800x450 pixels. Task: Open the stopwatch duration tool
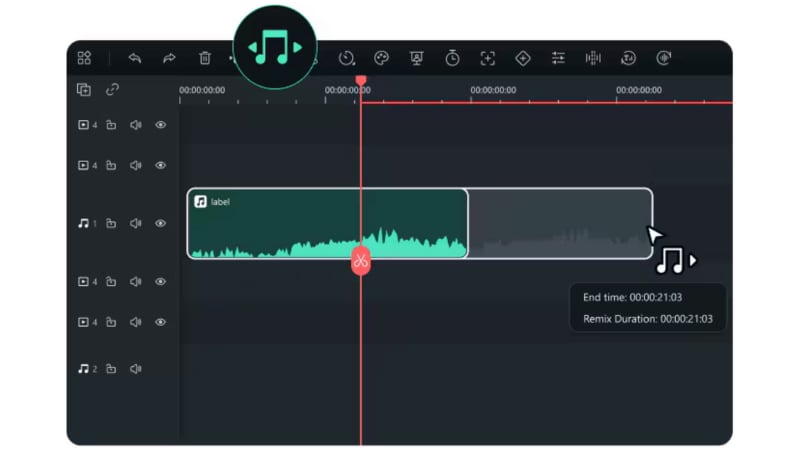click(452, 58)
